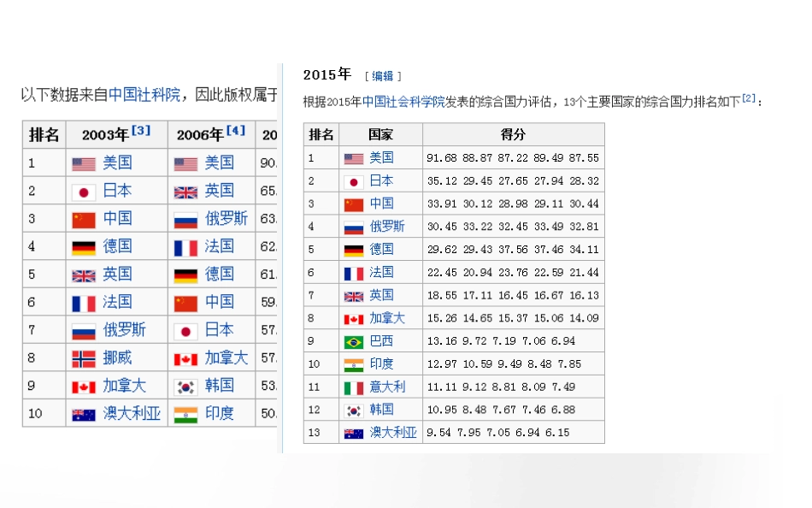Click 排名 header in 2015 table

[x=321, y=135]
